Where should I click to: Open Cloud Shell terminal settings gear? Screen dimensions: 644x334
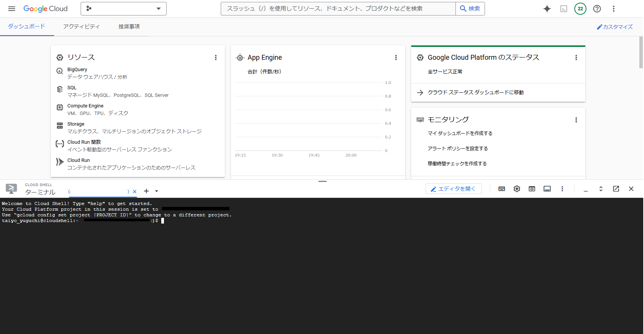click(x=517, y=189)
